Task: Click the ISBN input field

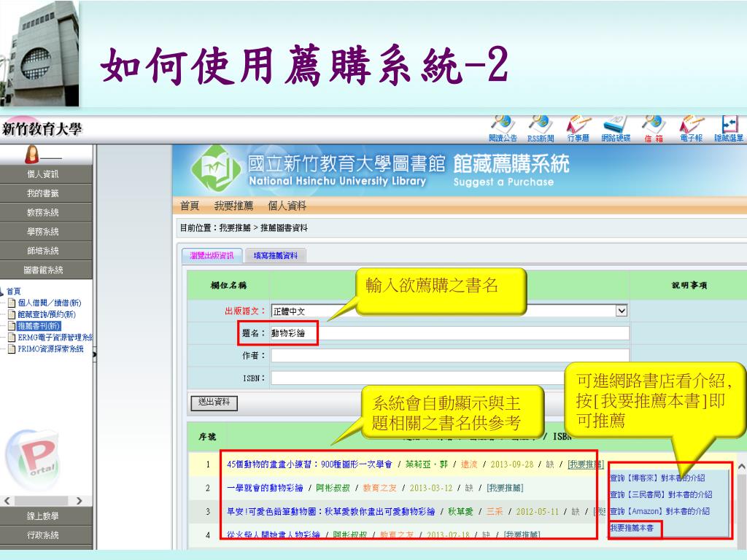Action: (418, 378)
